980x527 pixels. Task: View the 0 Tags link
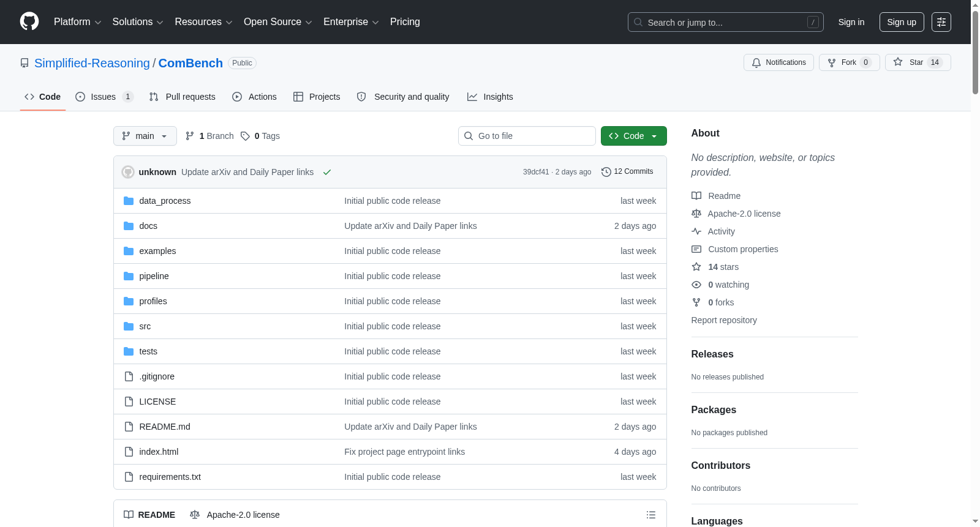click(x=260, y=136)
